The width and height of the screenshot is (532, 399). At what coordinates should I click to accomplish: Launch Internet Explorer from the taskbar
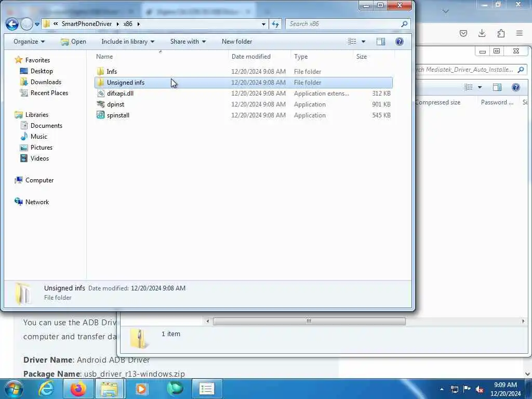point(46,389)
